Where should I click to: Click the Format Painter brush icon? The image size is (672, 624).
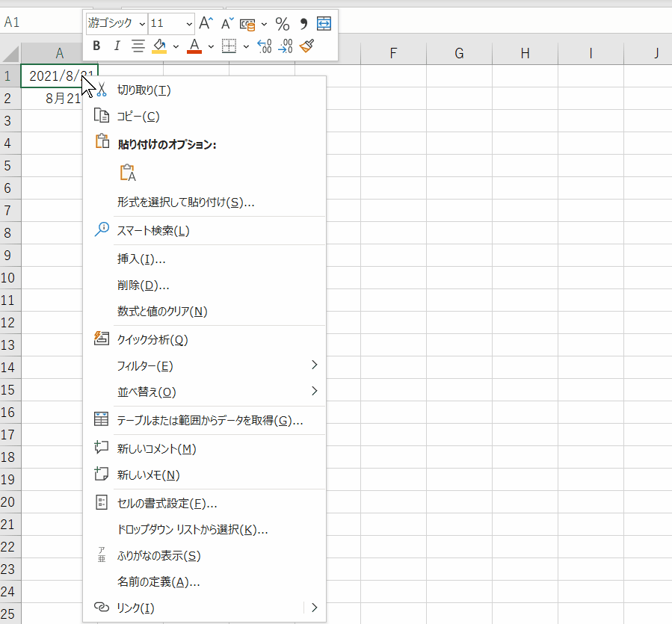(x=306, y=46)
